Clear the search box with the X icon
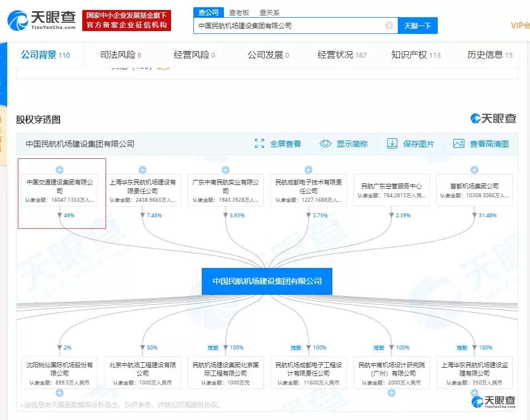 tap(388, 25)
